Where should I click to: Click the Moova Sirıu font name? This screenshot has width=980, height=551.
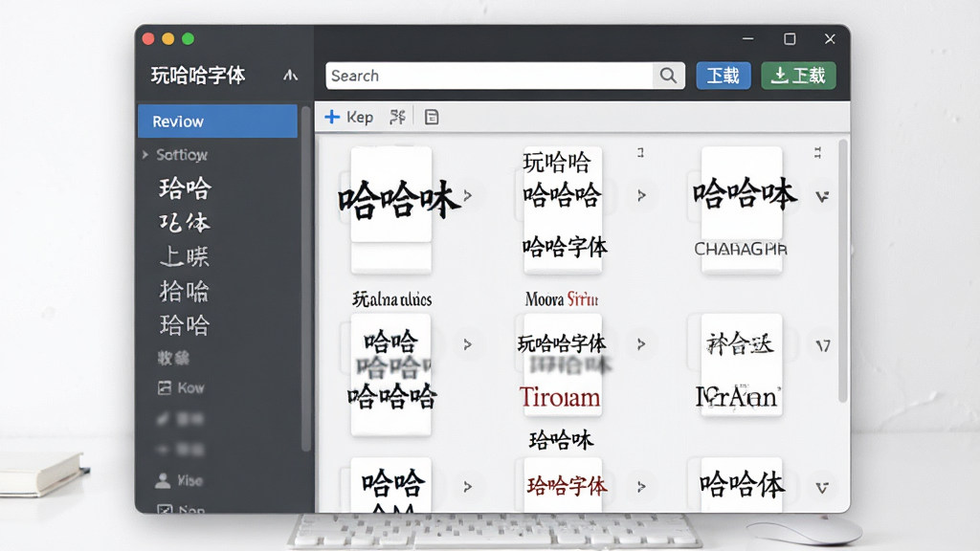point(561,299)
